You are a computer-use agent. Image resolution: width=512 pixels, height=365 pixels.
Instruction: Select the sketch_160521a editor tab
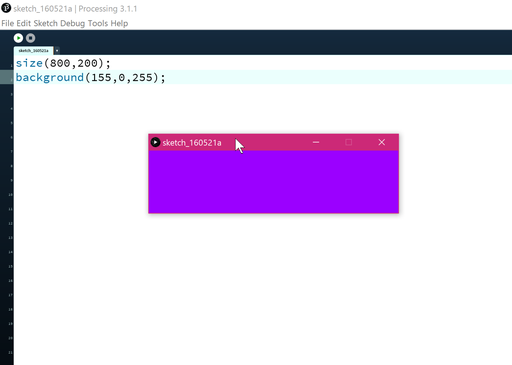click(33, 51)
